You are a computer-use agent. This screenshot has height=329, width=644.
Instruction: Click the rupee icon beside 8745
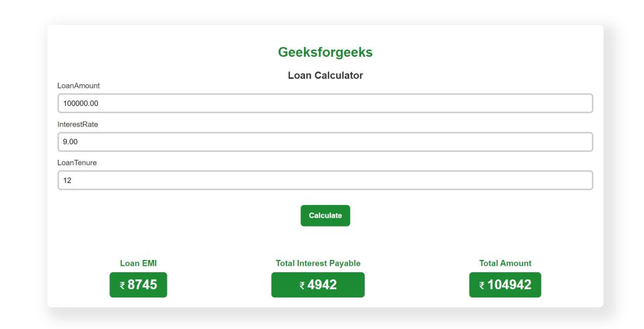pos(122,286)
